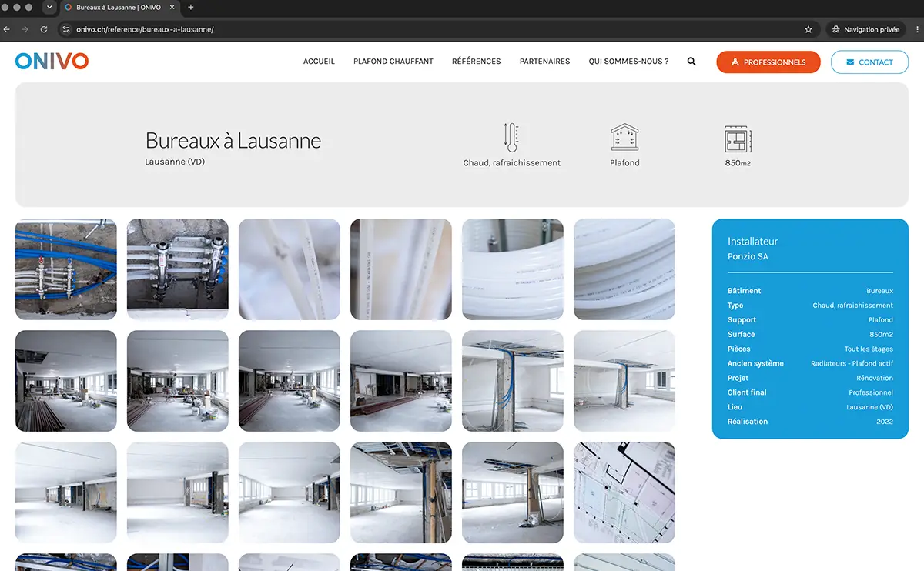Click the floor plan surface icon
The height and width of the screenshot is (571, 924).
(738, 139)
